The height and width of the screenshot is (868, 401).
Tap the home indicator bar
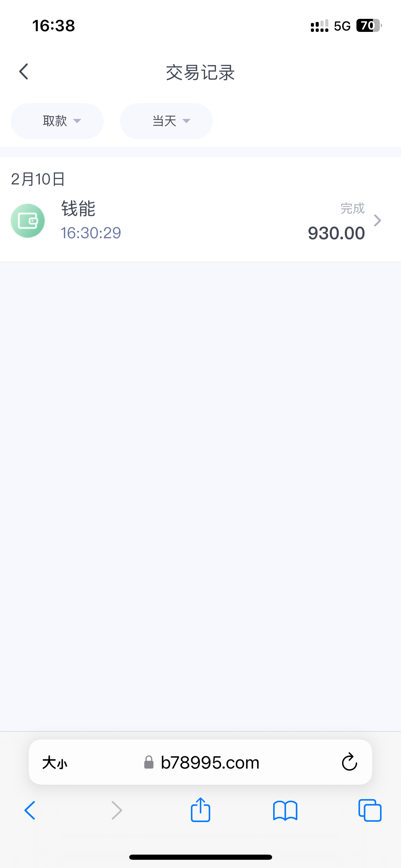point(200,857)
